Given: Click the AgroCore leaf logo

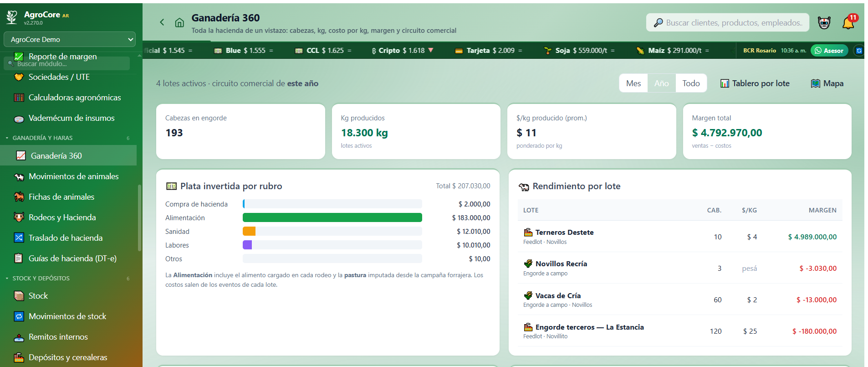Looking at the screenshot, I should 12,17.
